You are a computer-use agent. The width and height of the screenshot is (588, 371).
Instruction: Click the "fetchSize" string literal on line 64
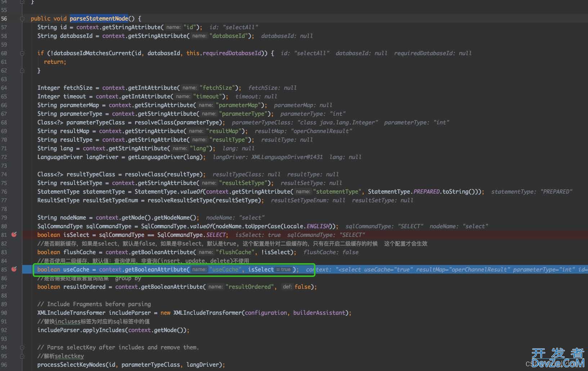(218, 88)
